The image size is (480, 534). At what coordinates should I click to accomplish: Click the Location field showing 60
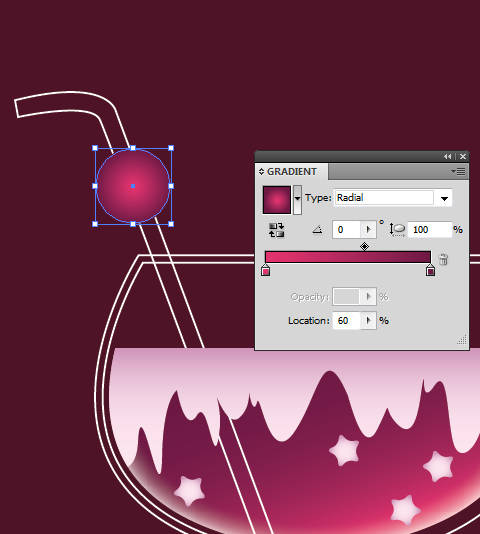pyautogui.click(x=346, y=320)
